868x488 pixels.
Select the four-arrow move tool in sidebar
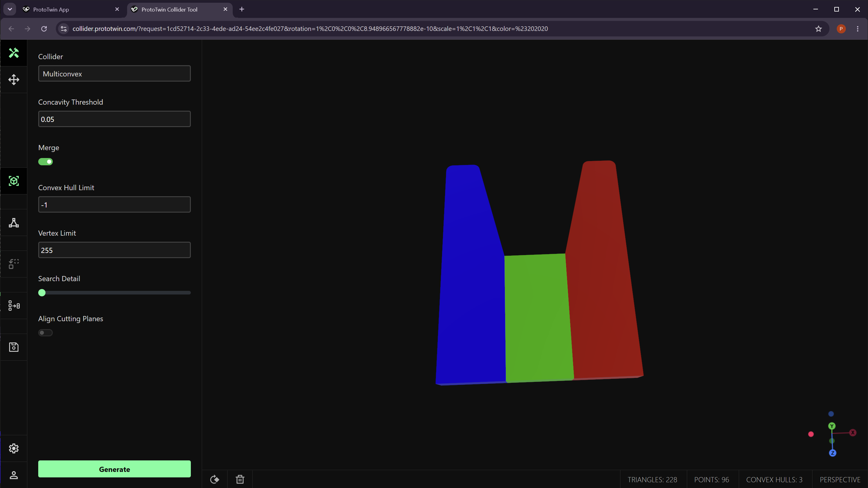pyautogui.click(x=14, y=80)
